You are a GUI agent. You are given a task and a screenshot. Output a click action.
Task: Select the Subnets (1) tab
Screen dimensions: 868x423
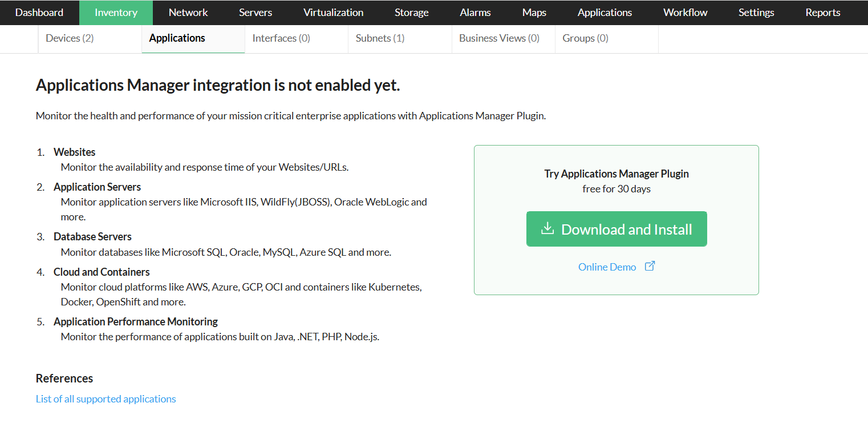coord(380,38)
